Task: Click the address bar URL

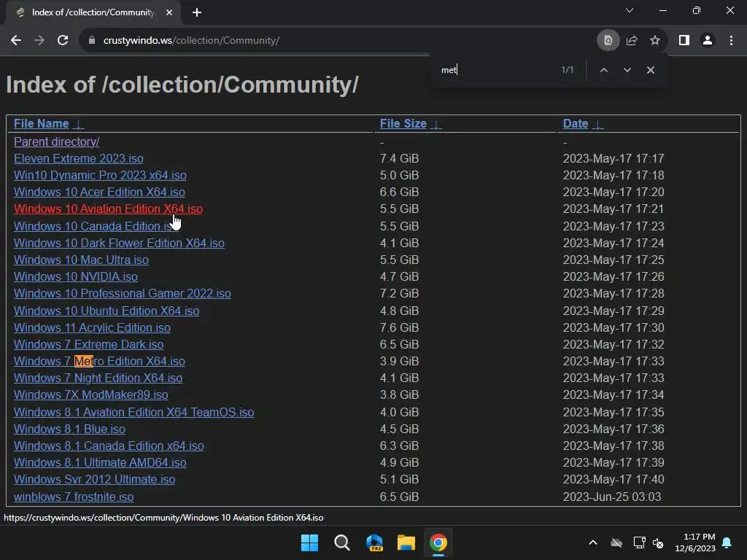Action: point(192,41)
